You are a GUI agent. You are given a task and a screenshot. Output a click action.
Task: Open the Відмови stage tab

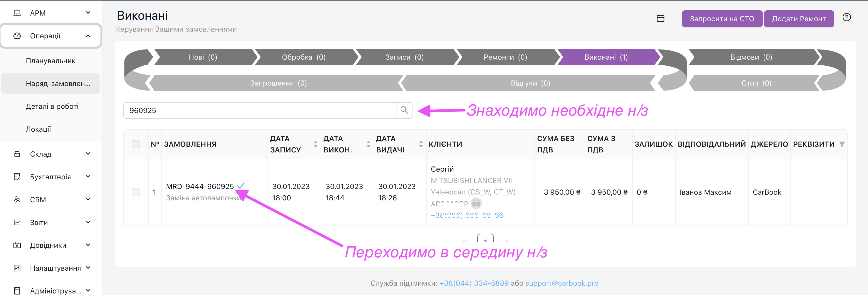tap(751, 57)
